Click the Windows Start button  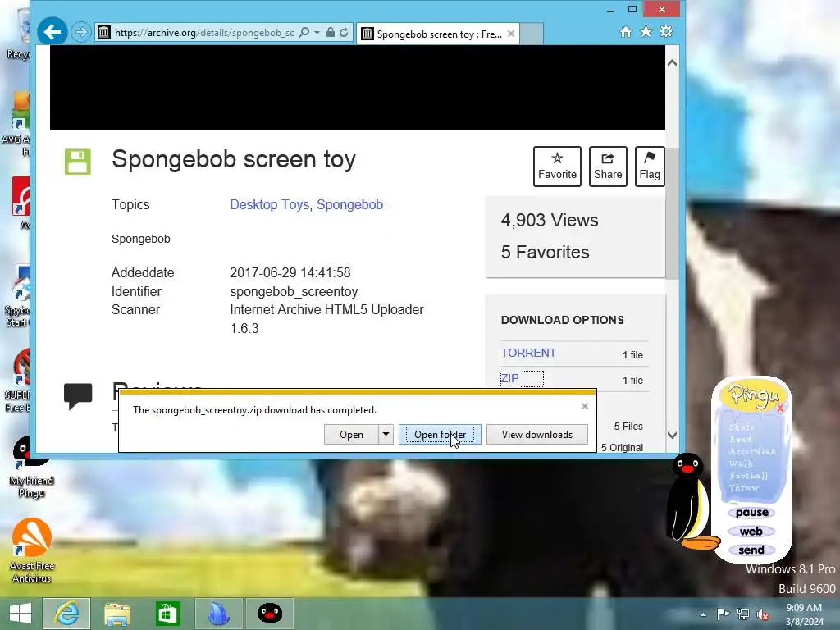point(21,614)
